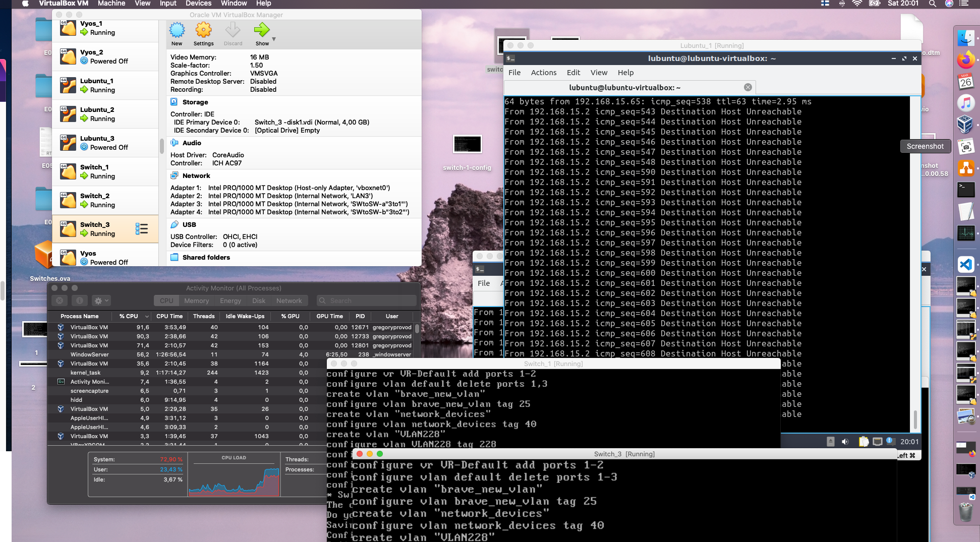
Task: Switch to Memory tab in Activity Monitor
Action: click(196, 300)
